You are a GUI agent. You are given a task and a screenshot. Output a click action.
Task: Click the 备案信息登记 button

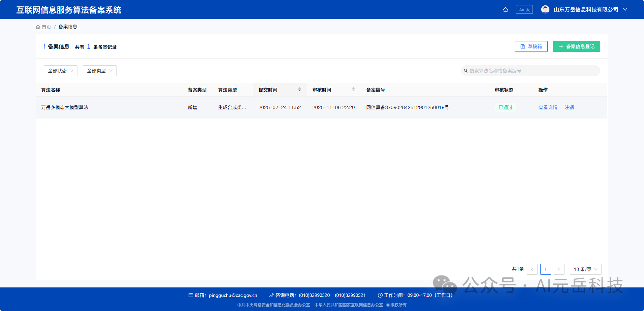tap(576, 46)
